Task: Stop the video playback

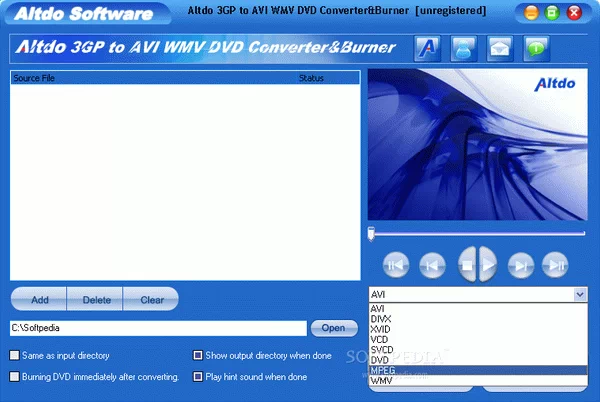Action: coord(465,265)
